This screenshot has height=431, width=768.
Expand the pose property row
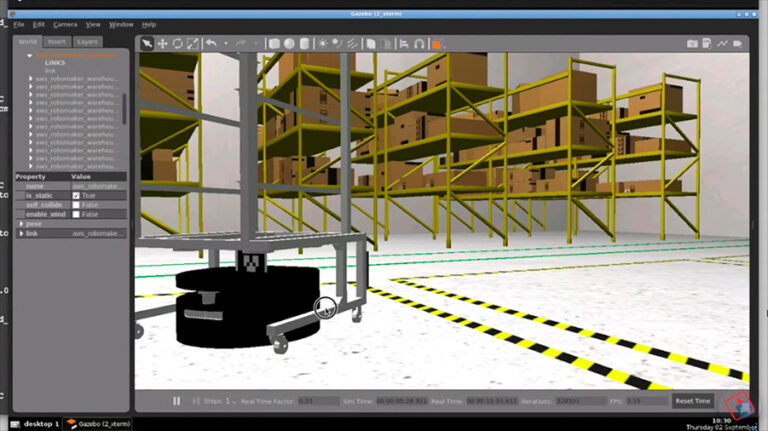tap(22, 224)
